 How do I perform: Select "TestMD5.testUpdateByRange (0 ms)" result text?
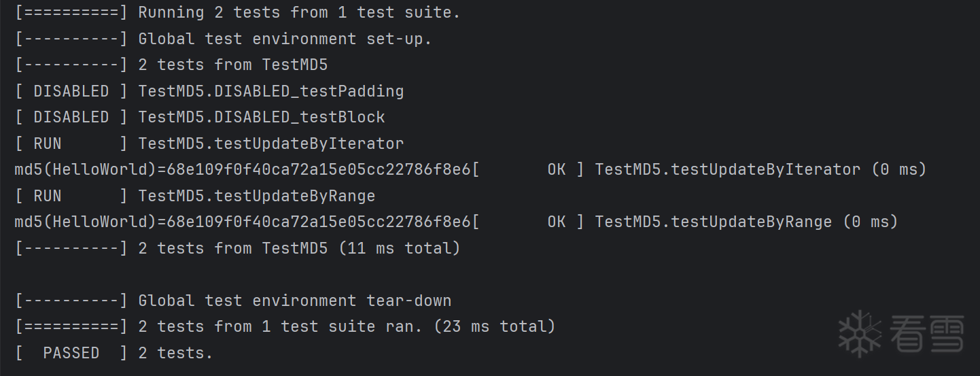tap(746, 222)
